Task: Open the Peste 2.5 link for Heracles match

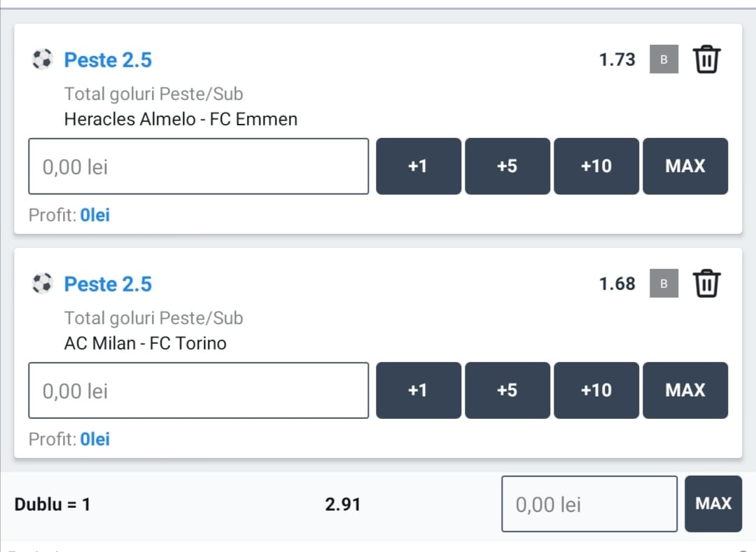Action: [108, 60]
